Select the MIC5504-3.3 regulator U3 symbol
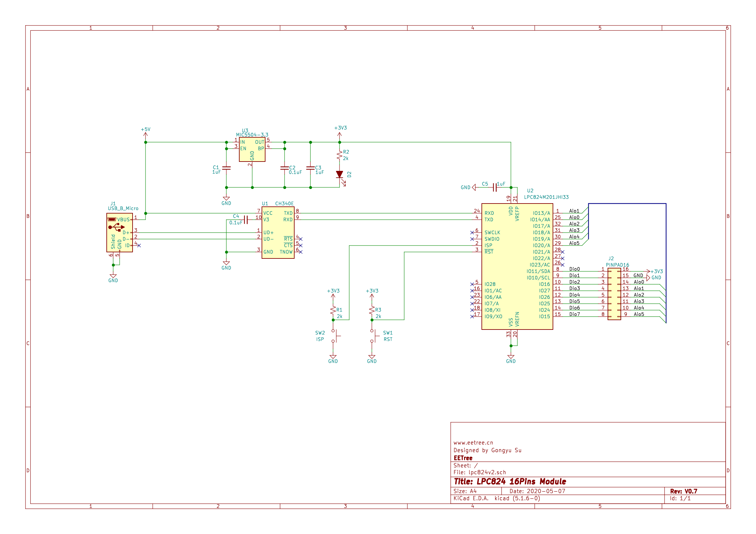This screenshot has height=534, width=756. (x=252, y=149)
